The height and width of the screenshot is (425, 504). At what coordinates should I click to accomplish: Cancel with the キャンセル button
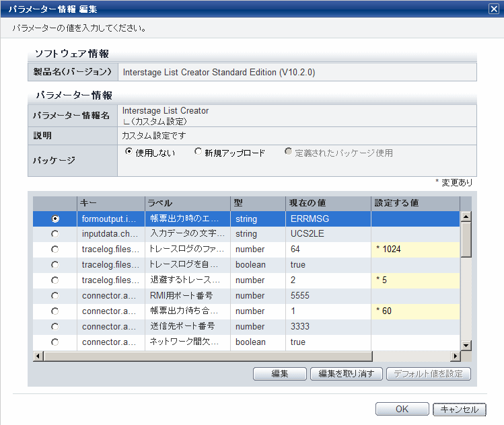460,410
